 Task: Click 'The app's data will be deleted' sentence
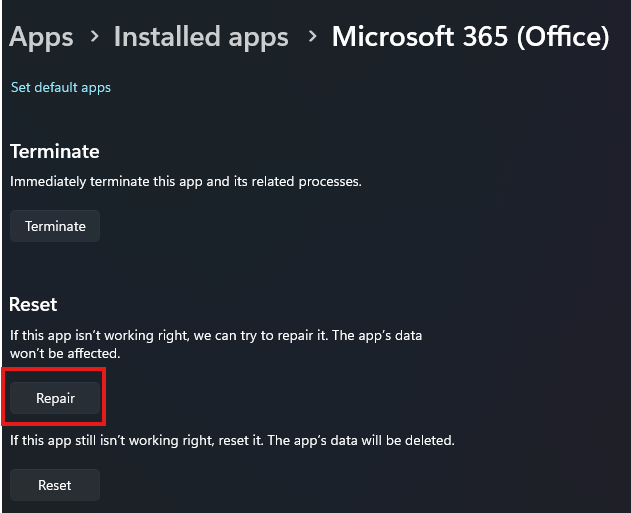[x=361, y=440]
